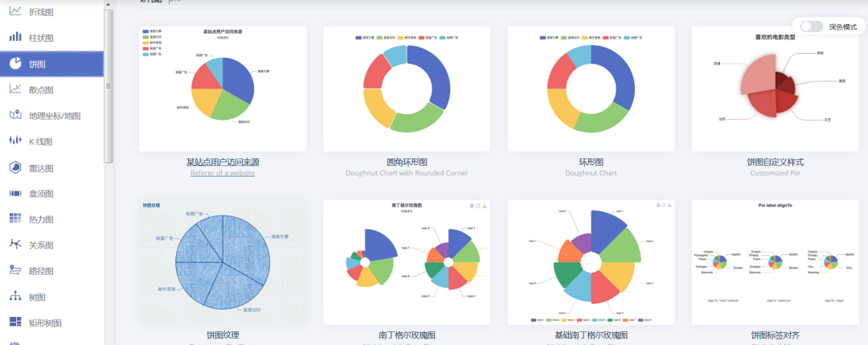This screenshot has height=345, width=868.
Task: Open the 某站点用户访问来源 pie chart thumbnail
Action: click(x=223, y=88)
